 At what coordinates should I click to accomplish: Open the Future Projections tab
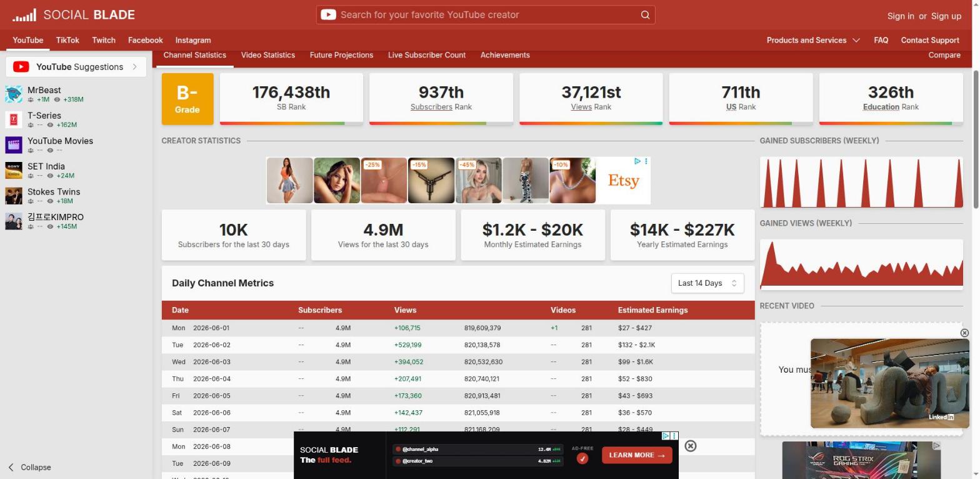(x=341, y=55)
